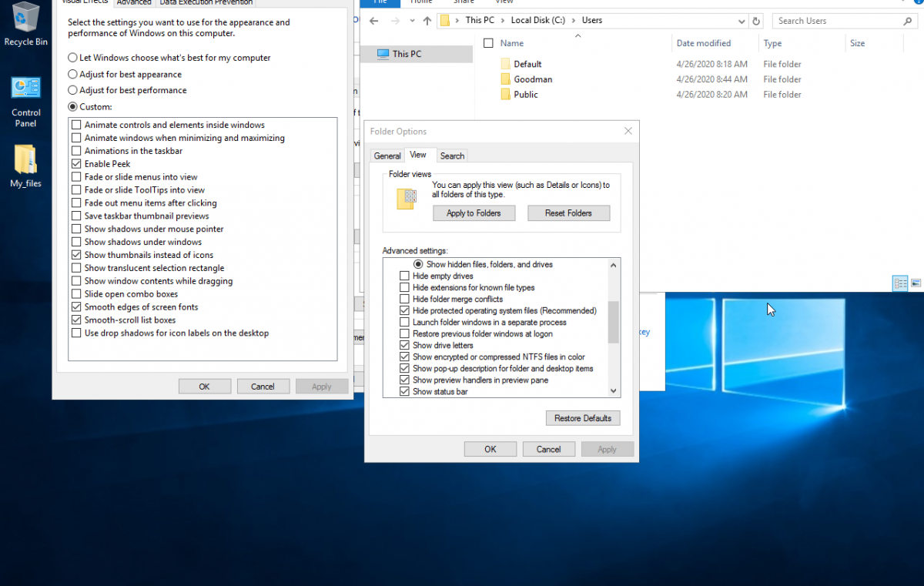Switch to the Search tab in Folder Options

452,156
